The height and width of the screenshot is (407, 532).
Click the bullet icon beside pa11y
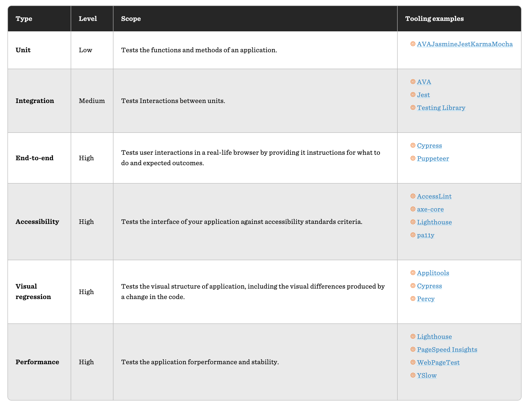coord(413,235)
